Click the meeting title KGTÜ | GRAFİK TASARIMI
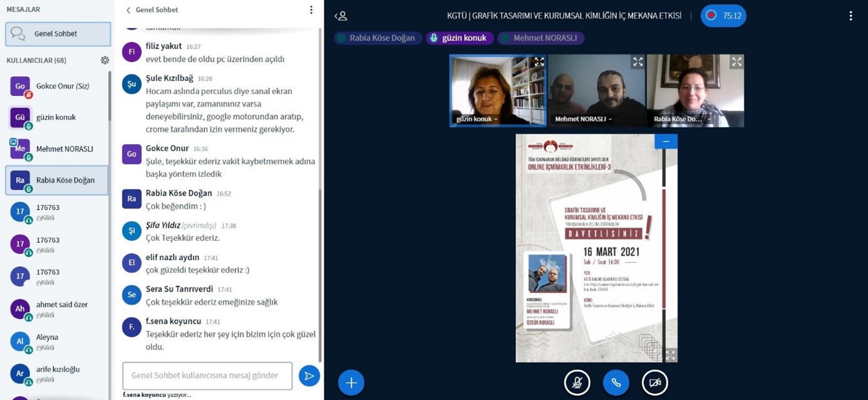This screenshot has height=400, width=868. tap(564, 16)
